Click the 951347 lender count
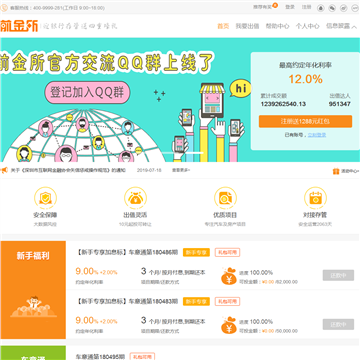Viewport: 360px width, 360px height. point(340,104)
